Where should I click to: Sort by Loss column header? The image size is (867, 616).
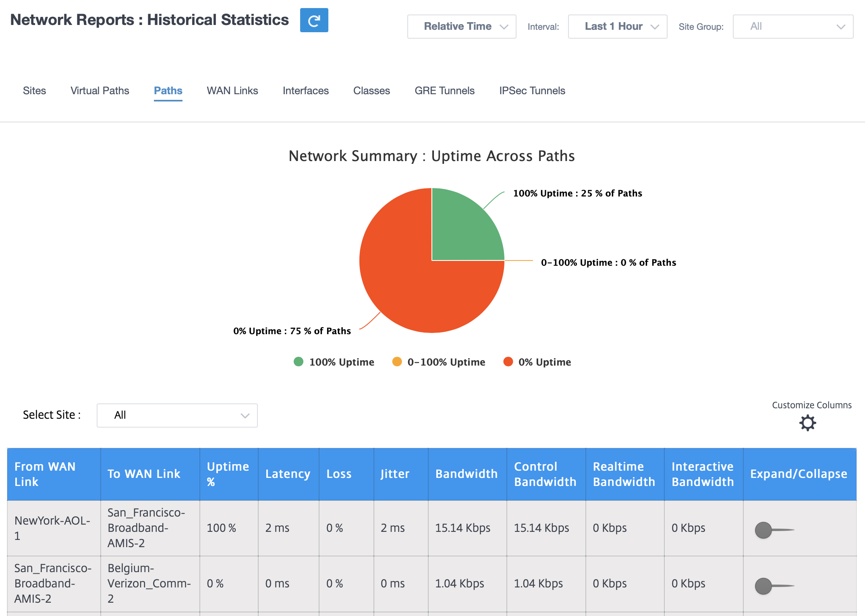[346, 474]
